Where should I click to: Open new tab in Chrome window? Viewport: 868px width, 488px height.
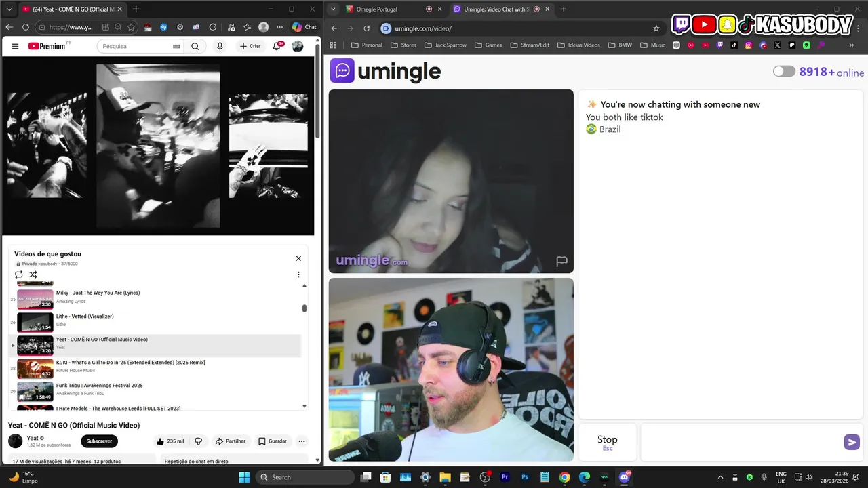pyautogui.click(x=564, y=9)
